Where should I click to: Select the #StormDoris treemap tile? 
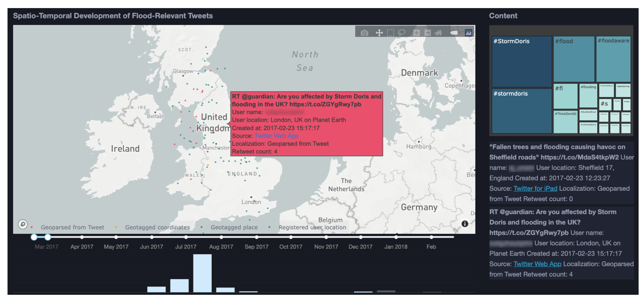point(521,62)
